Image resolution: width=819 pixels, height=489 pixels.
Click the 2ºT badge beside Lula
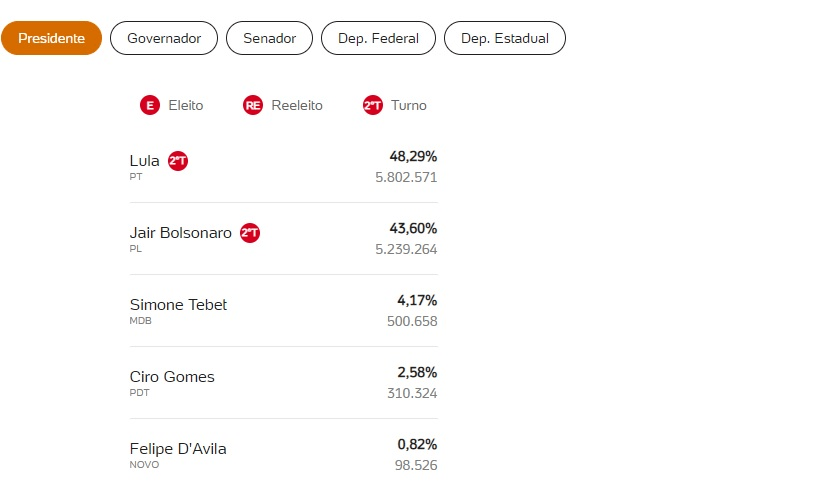(178, 161)
